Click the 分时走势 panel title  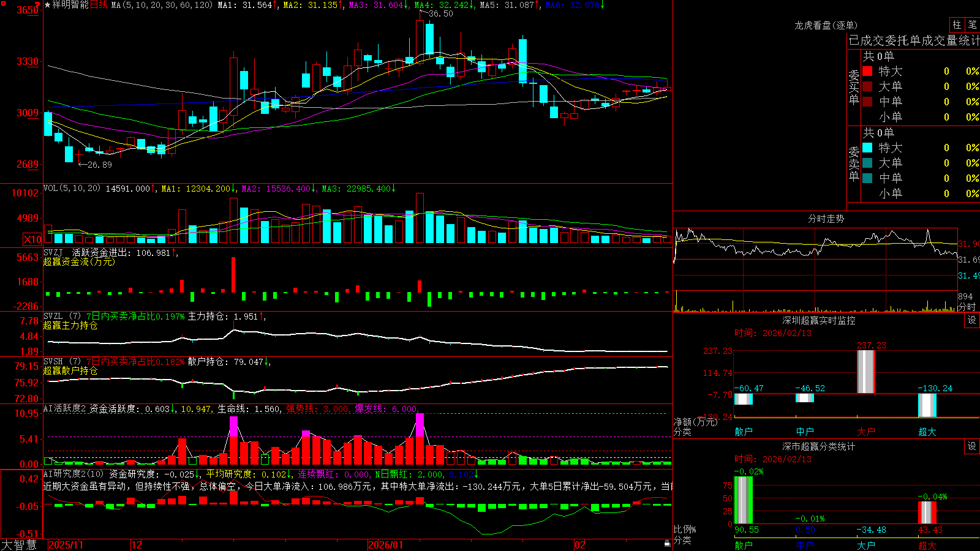point(826,219)
